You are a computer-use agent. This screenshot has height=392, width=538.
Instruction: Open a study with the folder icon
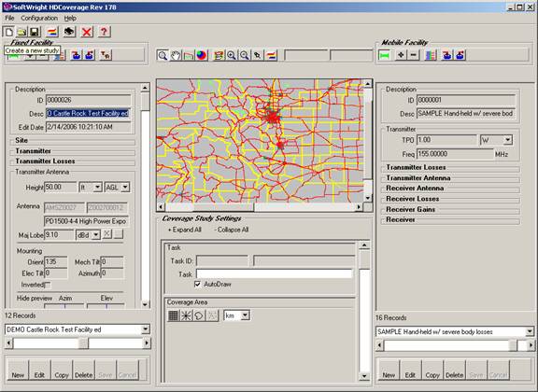[x=21, y=32]
